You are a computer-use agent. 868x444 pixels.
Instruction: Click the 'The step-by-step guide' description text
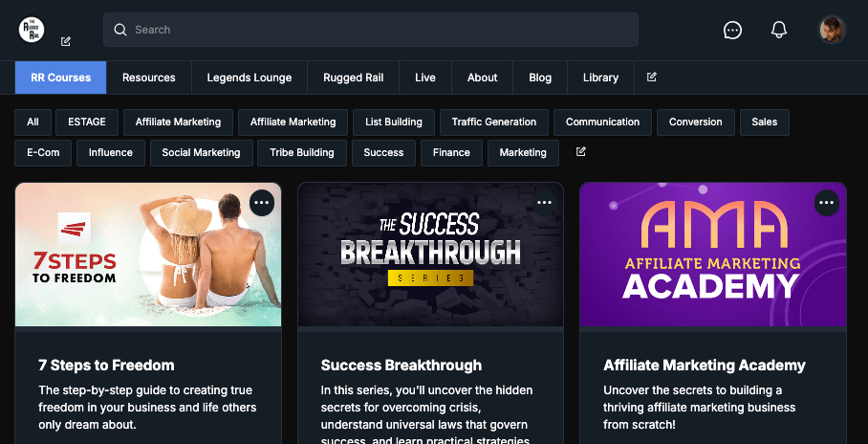147,408
